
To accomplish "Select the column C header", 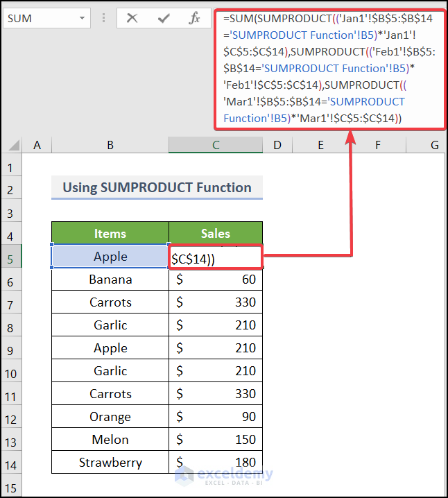I will (216, 145).
